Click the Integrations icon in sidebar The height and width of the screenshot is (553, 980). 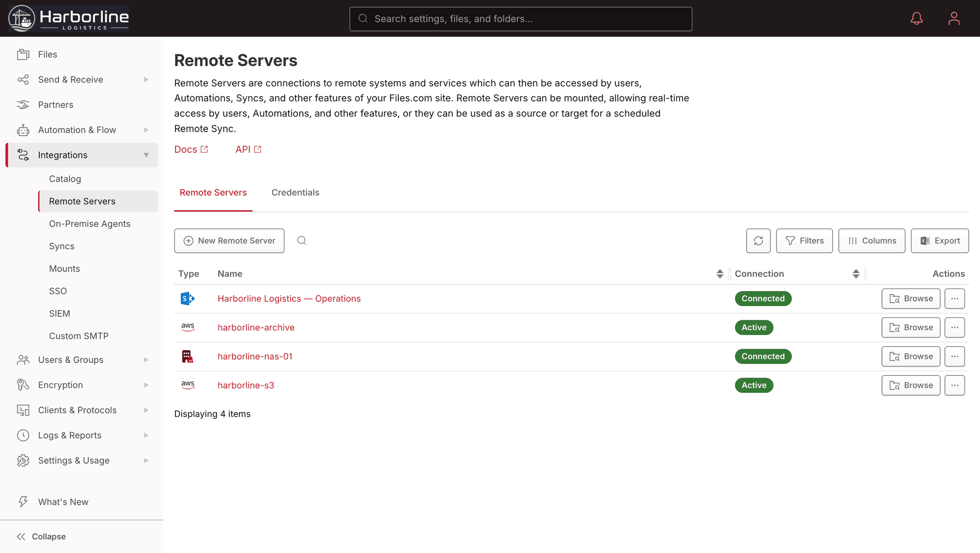pos(23,155)
